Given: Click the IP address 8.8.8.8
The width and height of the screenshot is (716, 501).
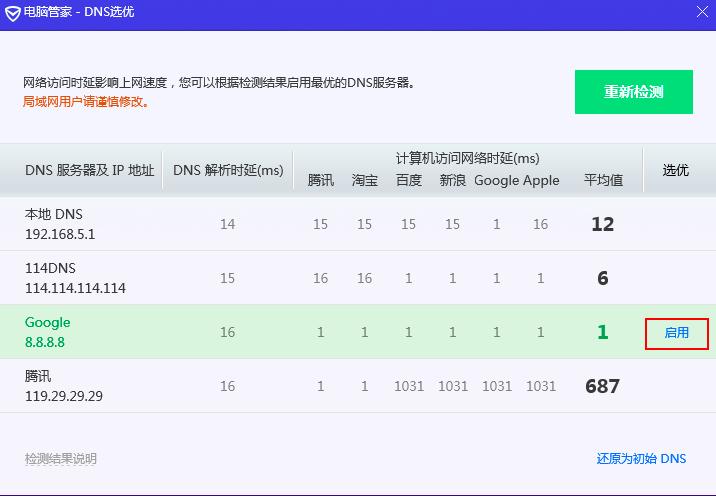Looking at the screenshot, I should tap(45, 342).
